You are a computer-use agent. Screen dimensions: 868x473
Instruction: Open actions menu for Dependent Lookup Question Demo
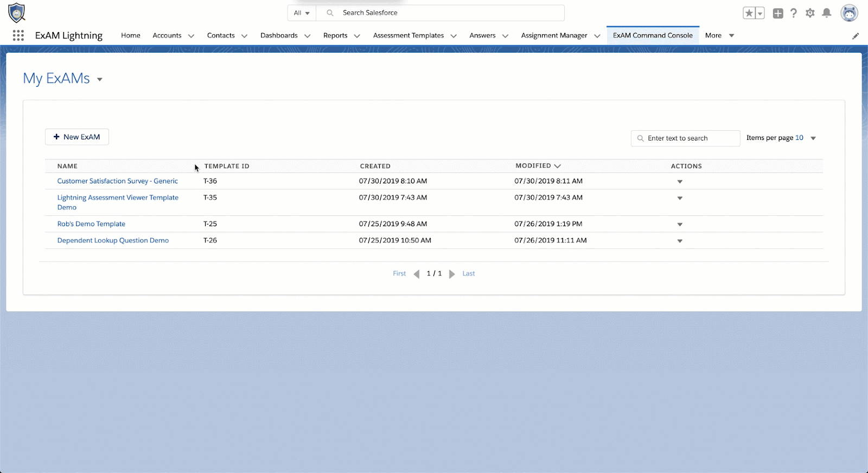point(680,241)
